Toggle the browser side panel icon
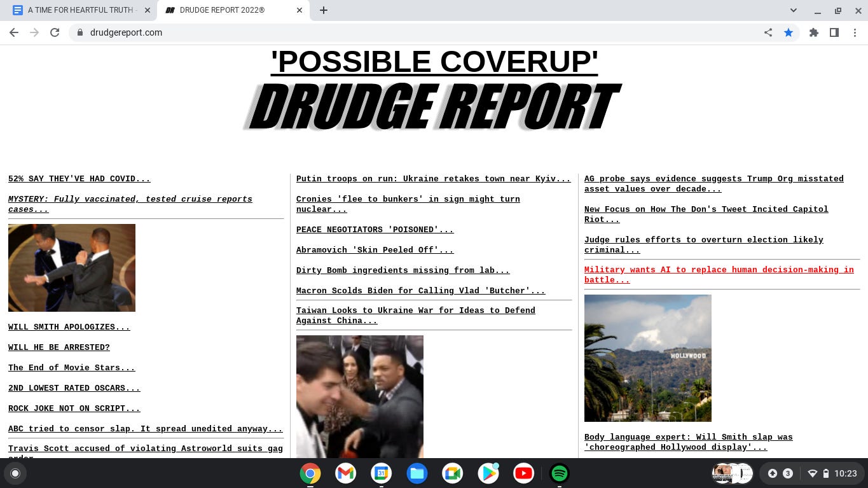This screenshot has width=868, height=488. click(834, 32)
